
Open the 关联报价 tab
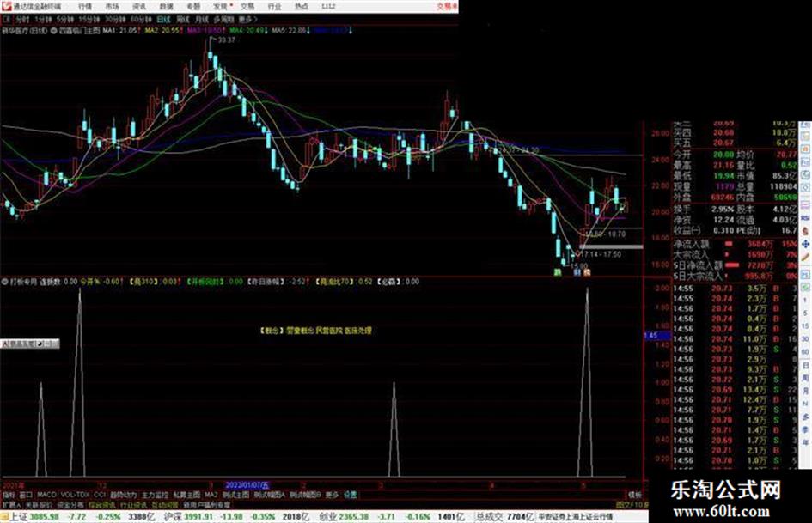pyautogui.click(x=39, y=504)
